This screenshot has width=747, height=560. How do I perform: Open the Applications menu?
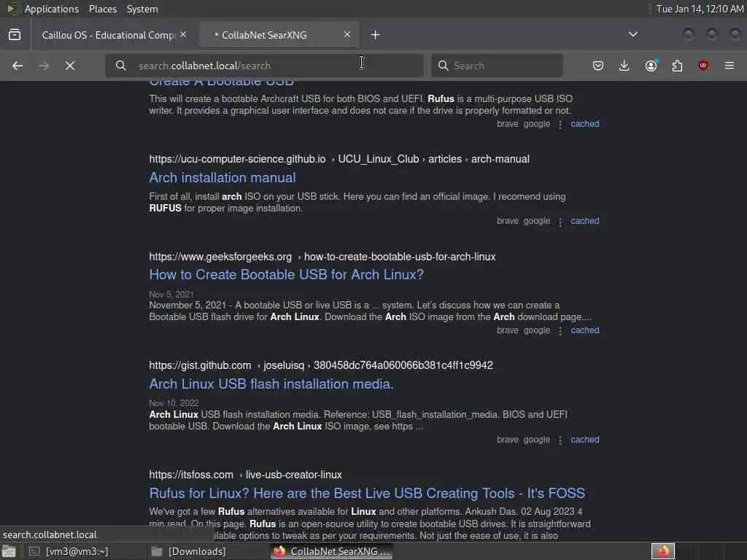coord(52,9)
